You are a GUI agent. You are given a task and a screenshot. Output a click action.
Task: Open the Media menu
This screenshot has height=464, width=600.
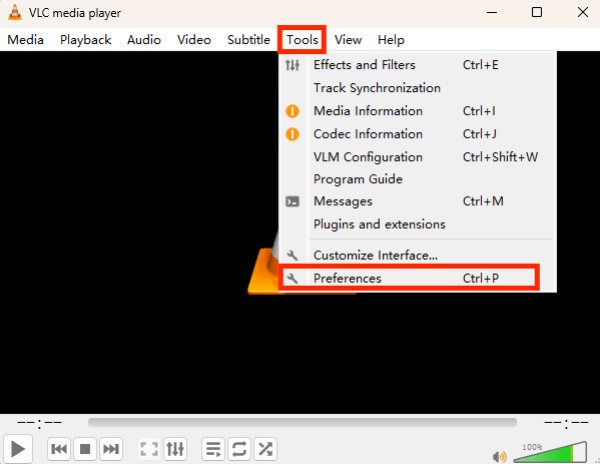(25, 40)
